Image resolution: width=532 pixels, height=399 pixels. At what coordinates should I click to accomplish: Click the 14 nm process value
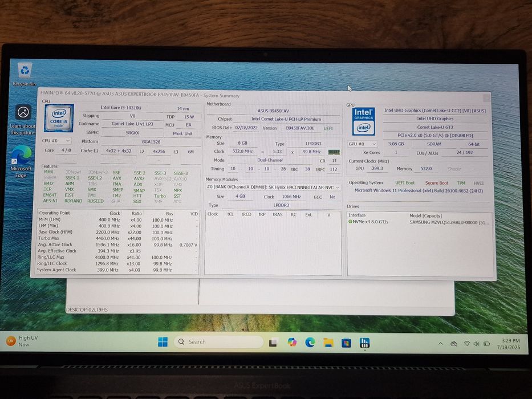point(183,108)
